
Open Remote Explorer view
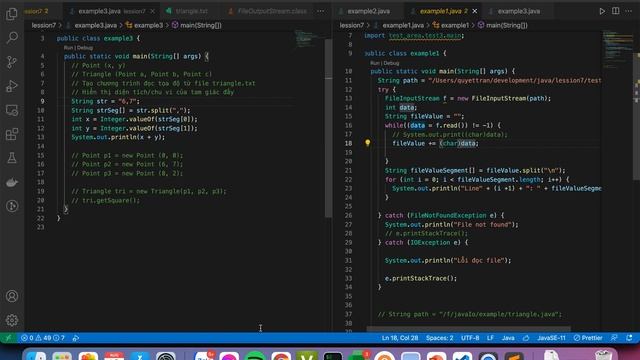(x=12, y=110)
